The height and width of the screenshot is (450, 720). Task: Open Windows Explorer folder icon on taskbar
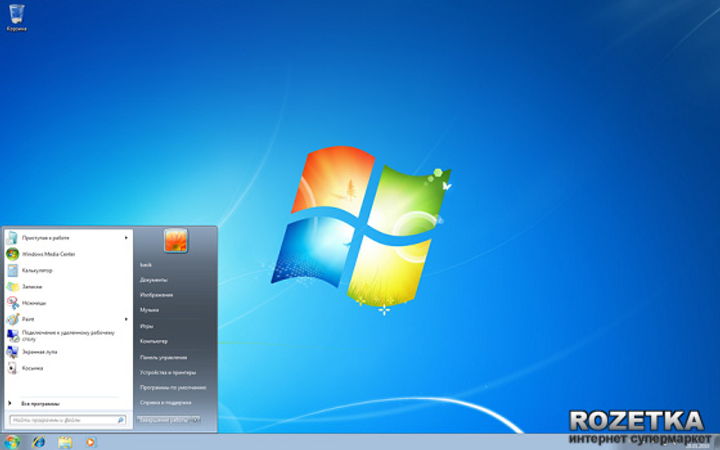tap(65, 442)
